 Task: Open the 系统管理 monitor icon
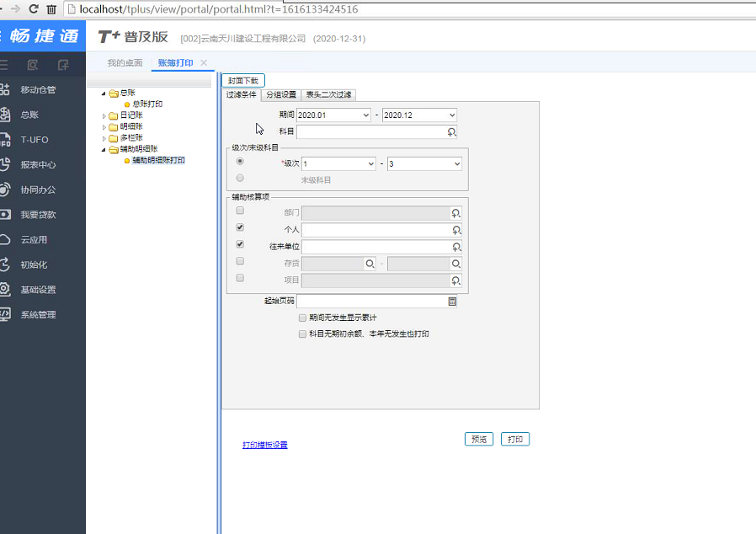point(5,314)
